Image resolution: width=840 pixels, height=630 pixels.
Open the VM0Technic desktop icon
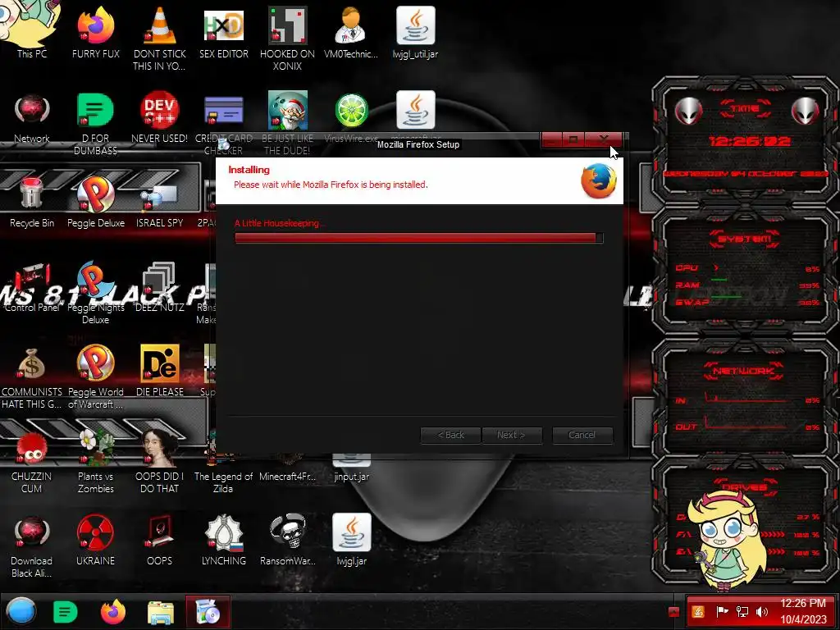[x=351, y=32]
